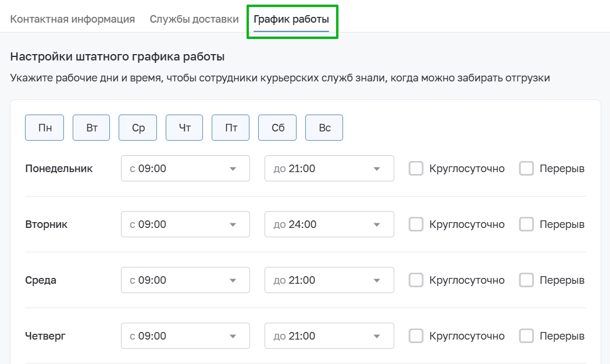Open Четверг end time dropdown
Image resolution: width=610 pixels, height=364 pixels.
coord(329,336)
